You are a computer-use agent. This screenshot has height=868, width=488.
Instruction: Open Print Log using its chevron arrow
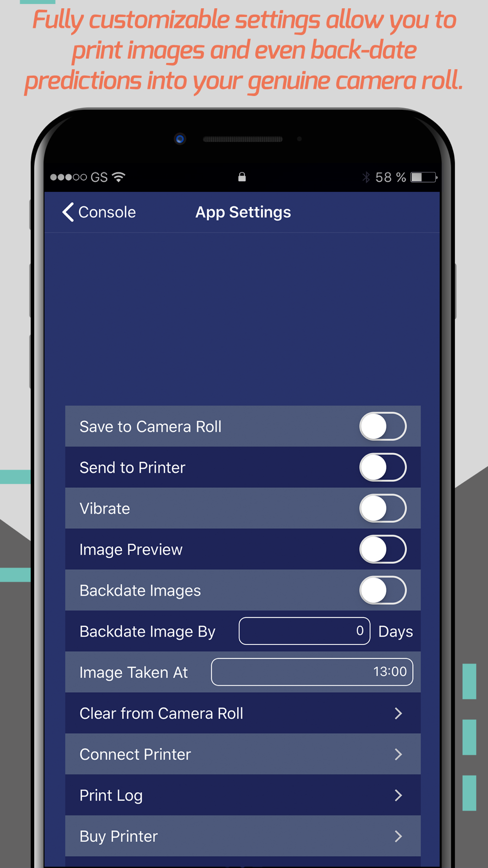click(398, 795)
